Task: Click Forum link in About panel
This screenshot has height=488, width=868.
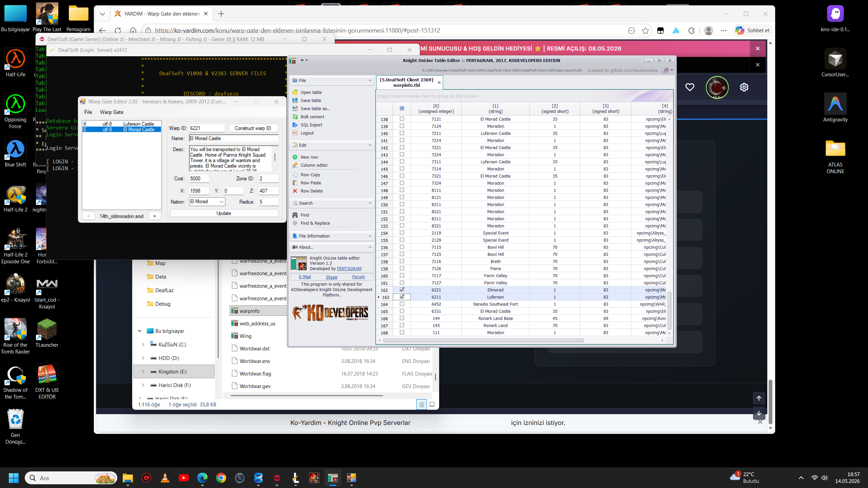Action: pyautogui.click(x=358, y=277)
